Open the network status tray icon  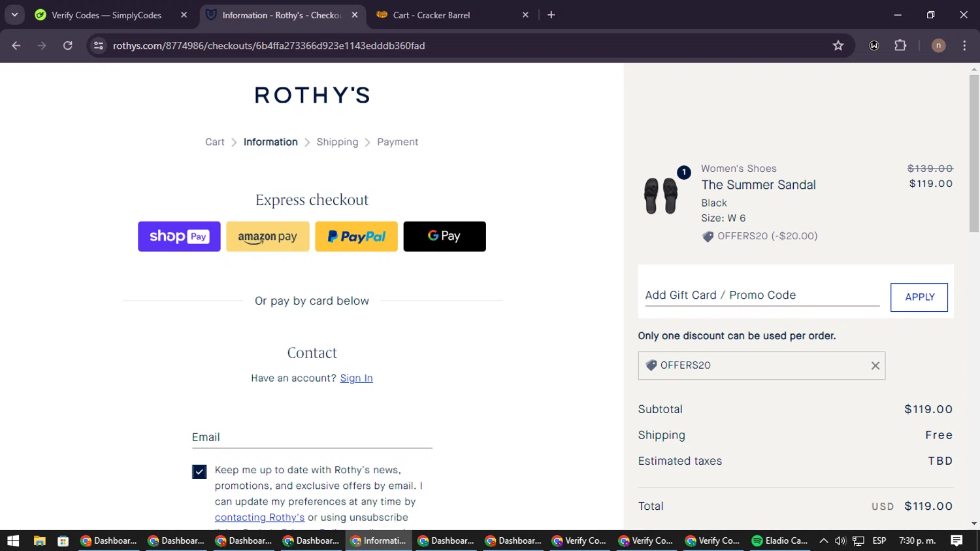point(858,541)
